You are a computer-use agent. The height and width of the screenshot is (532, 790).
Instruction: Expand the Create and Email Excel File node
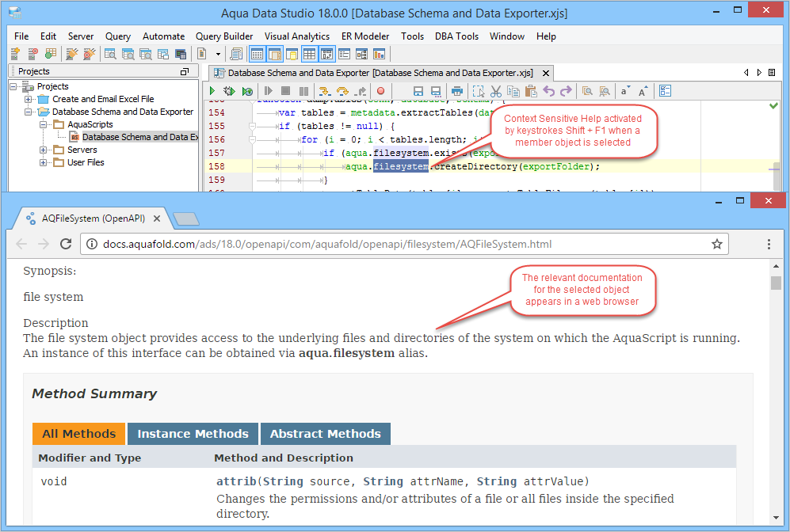tap(29, 99)
